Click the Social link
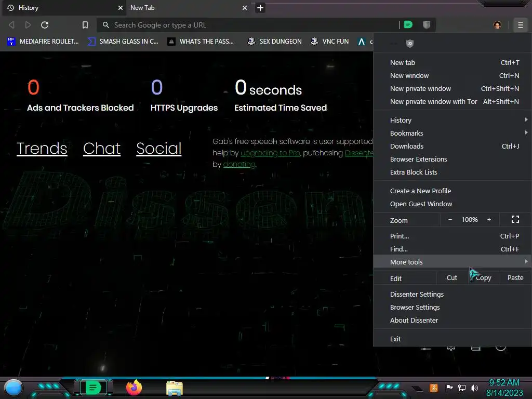 [159, 149]
